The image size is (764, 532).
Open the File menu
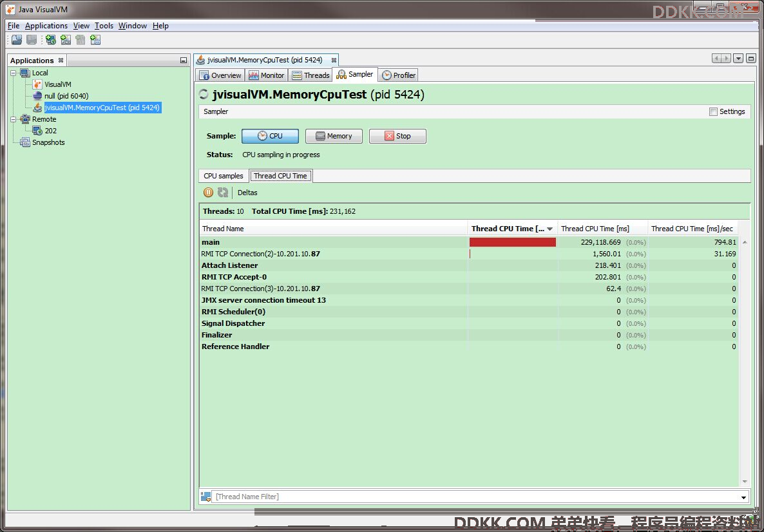click(x=14, y=26)
